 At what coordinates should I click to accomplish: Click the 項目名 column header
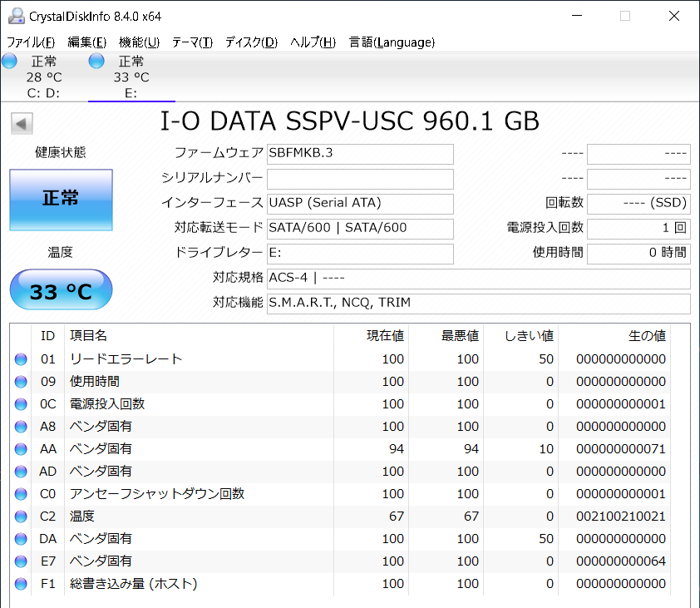[199, 336]
